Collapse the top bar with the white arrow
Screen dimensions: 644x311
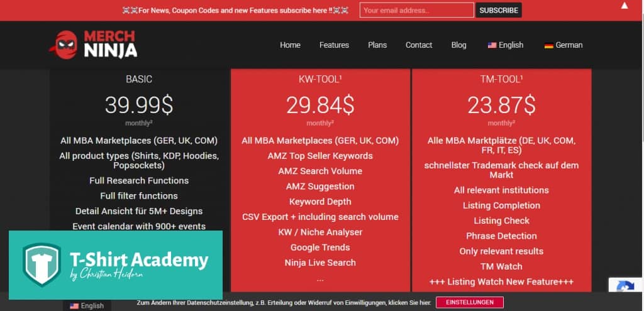click(x=625, y=6)
